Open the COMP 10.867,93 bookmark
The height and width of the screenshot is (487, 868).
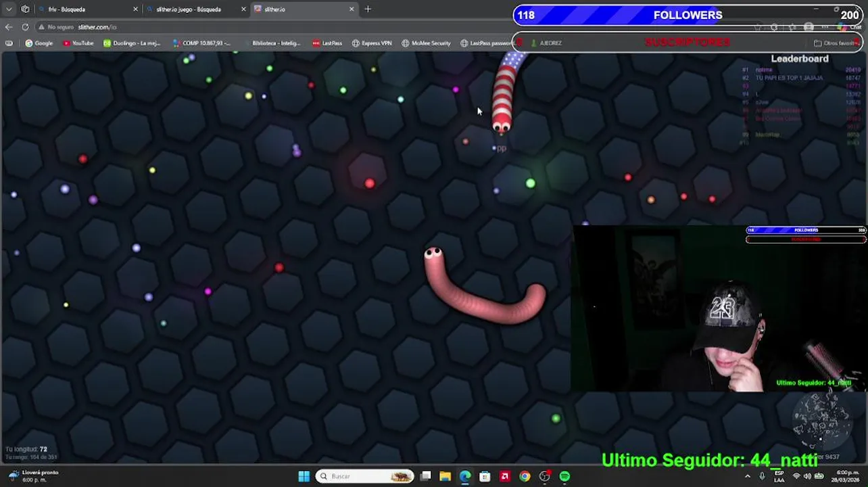[x=201, y=43]
